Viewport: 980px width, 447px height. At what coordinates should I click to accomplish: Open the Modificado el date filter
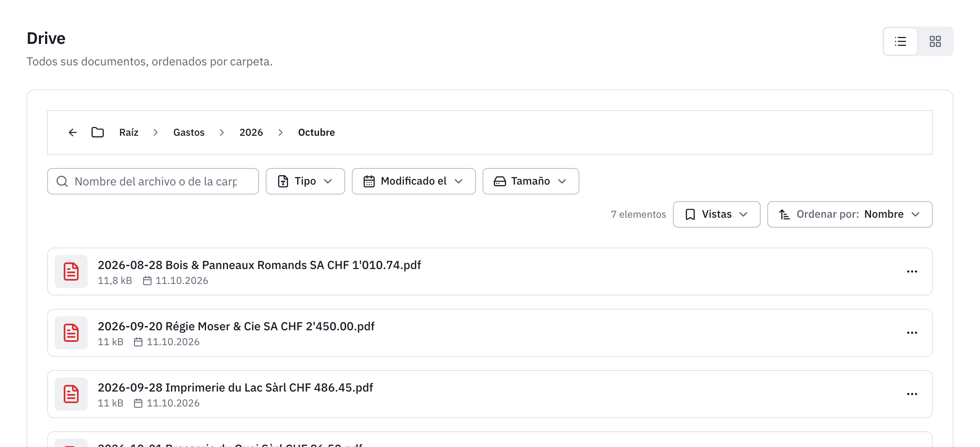pos(414,181)
